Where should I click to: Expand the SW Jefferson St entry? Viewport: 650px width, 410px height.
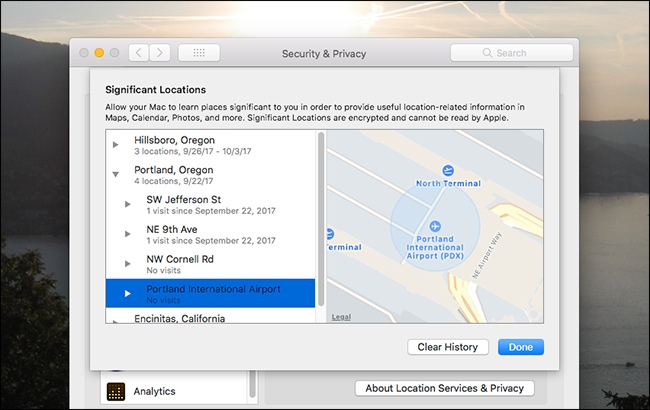128,204
